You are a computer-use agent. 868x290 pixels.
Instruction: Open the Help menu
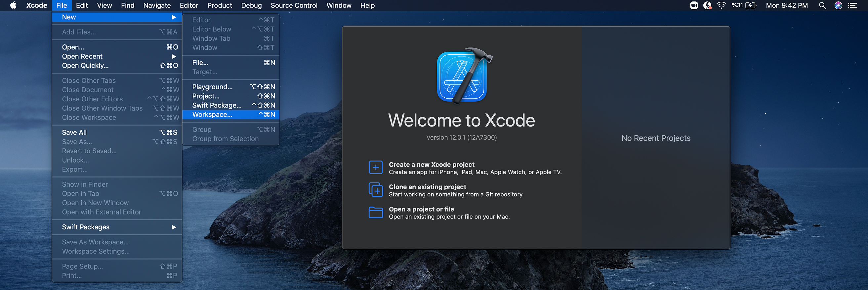368,5
